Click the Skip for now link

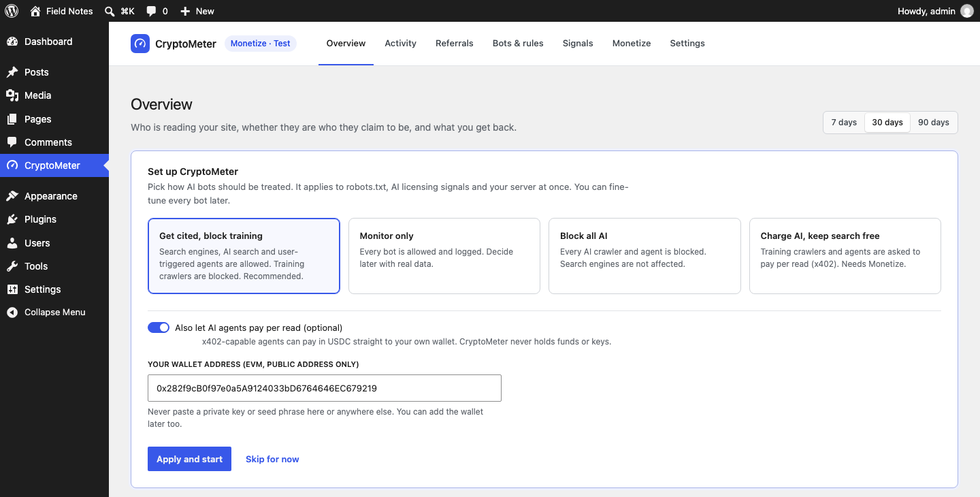tap(272, 459)
